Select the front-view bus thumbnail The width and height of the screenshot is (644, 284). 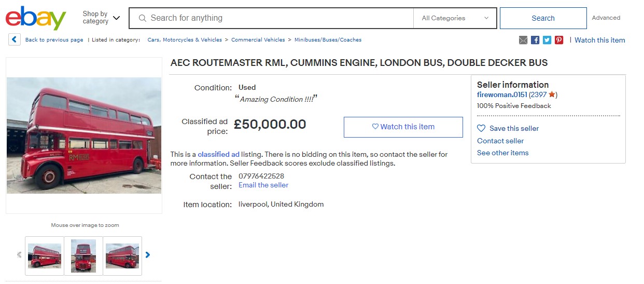[83, 255]
